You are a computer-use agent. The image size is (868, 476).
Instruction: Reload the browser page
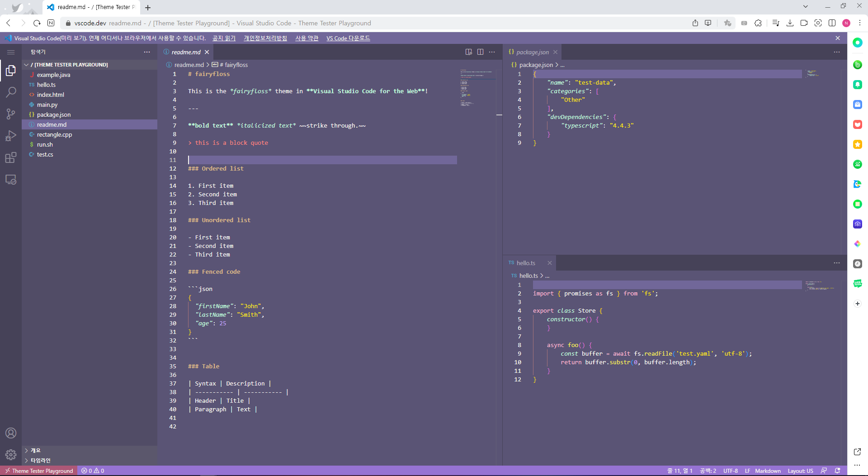37,23
